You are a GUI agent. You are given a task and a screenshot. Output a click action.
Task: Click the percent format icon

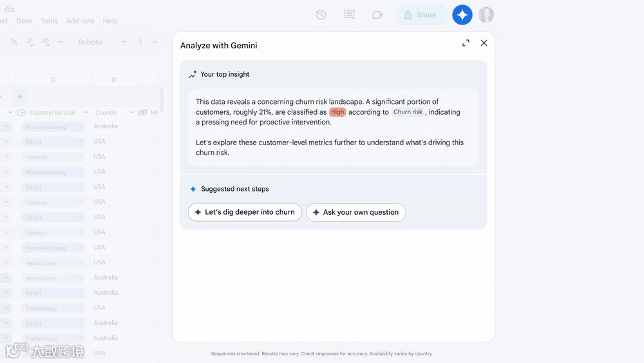pos(14,42)
